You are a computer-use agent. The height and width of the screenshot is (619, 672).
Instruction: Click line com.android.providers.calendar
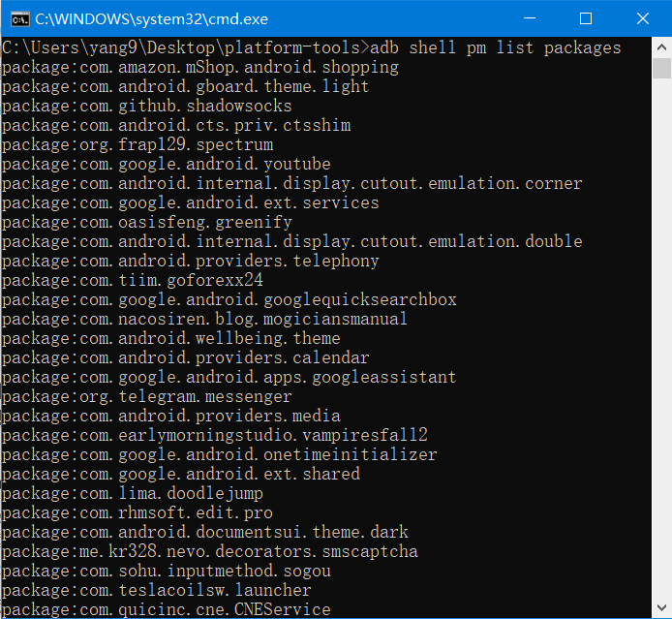point(185,358)
